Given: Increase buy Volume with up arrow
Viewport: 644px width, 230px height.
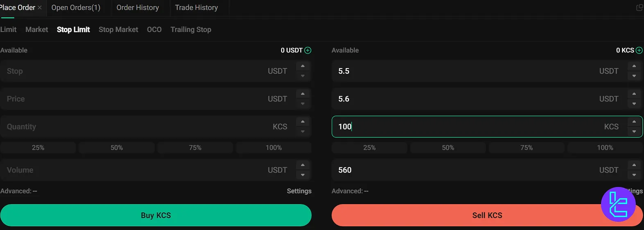Looking at the screenshot, I should pos(303,165).
